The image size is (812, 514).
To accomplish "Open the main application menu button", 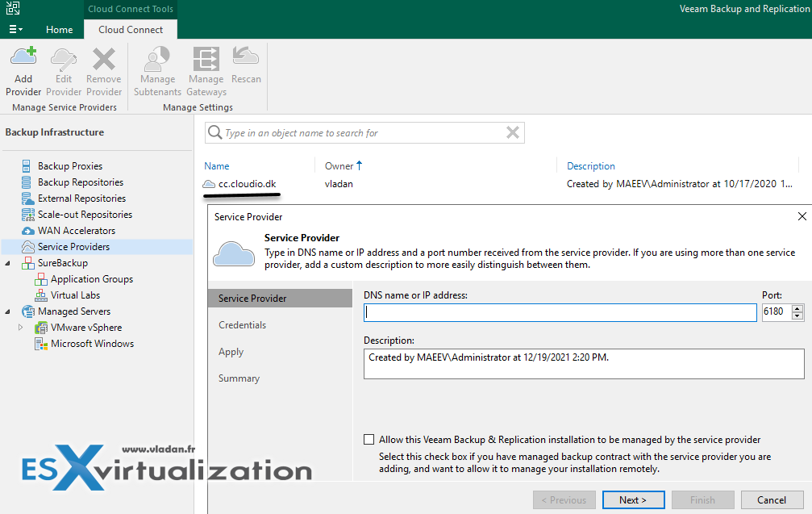I will (x=15, y=30).
